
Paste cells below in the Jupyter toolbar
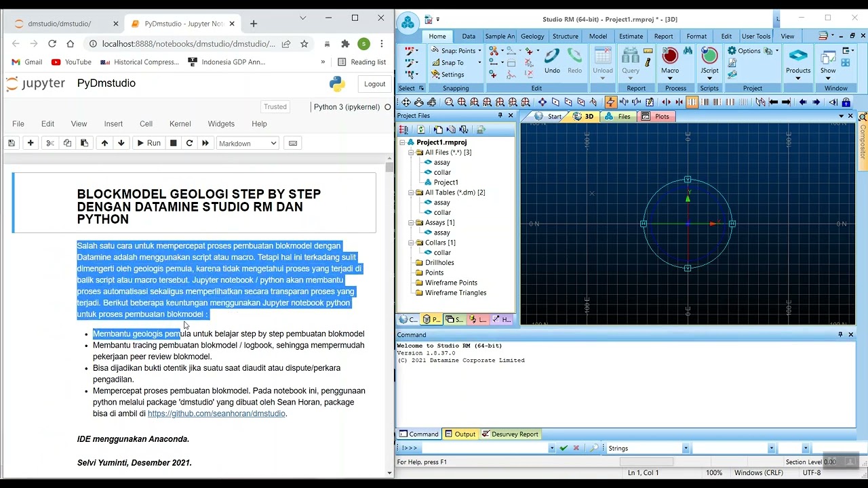click(84, 143)
